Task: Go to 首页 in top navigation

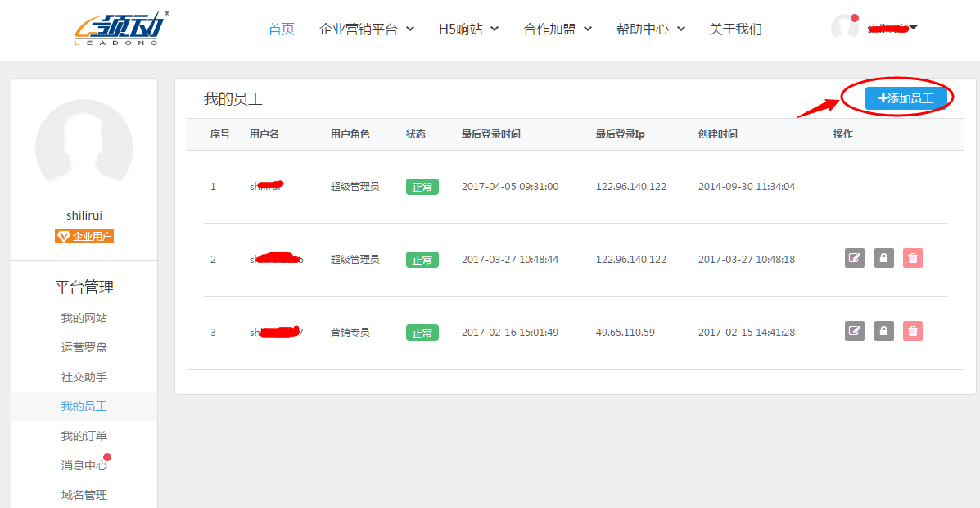Action: 281,29
